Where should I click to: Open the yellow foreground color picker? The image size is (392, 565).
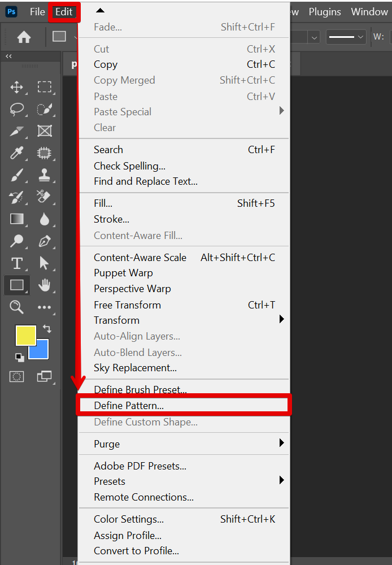(25, 335)
